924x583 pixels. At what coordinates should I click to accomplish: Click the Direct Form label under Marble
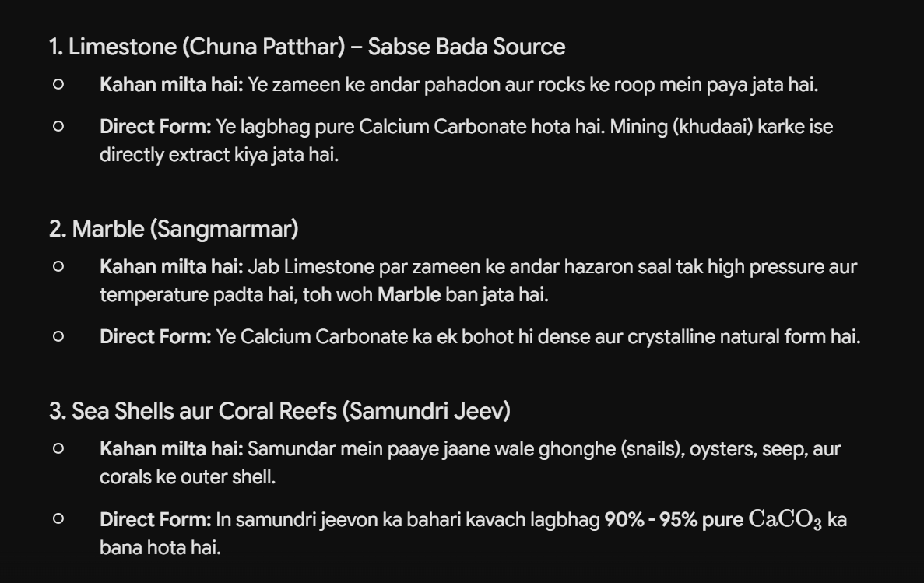click(156, 337)
